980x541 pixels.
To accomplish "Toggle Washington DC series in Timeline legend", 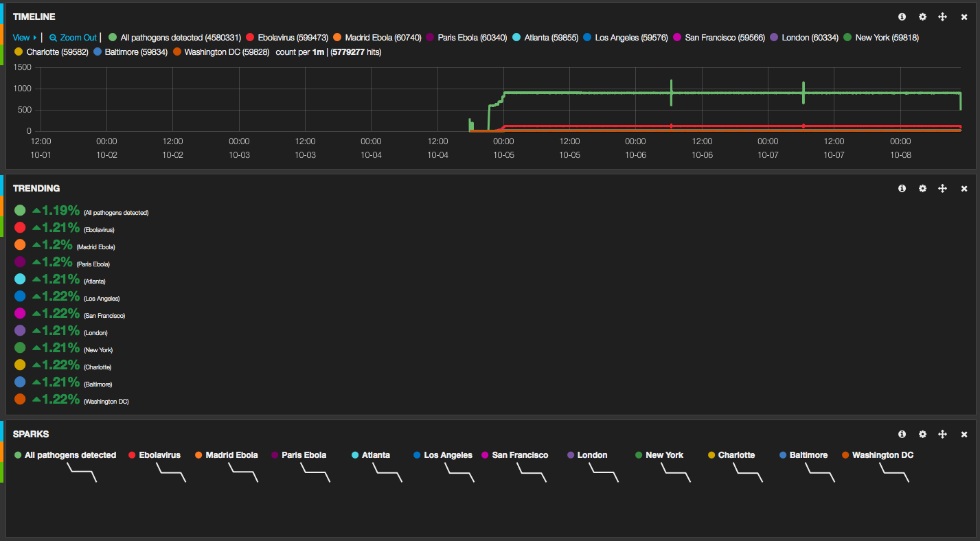I will coord(220,51).
